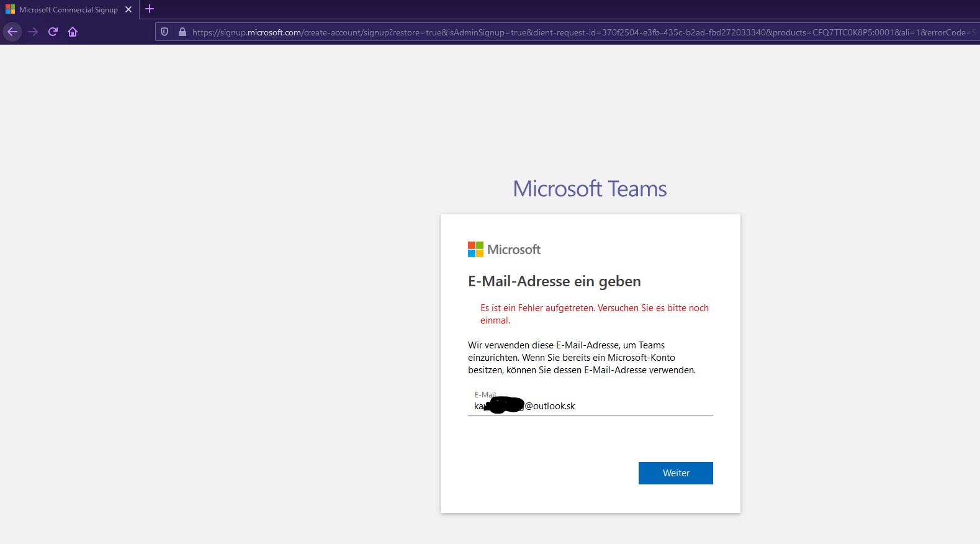The image size is (980, 544).
Task: Click the browser Back arrow button
Action: pos(12,32)
